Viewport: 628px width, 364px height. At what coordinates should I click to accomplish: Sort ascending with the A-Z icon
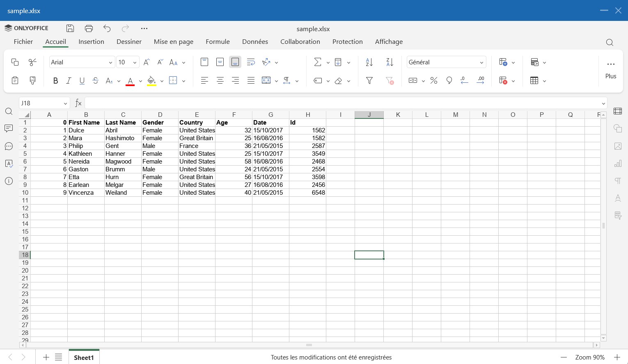[x=369, y=62]
